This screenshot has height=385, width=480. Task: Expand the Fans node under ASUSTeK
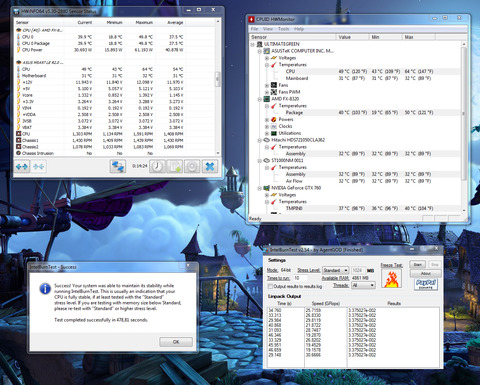pyautogui.click(x=267, y=85)
